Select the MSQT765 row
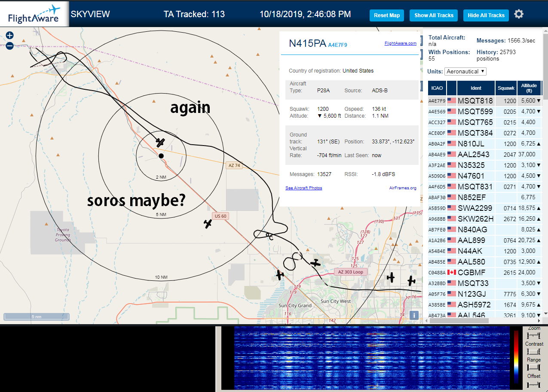 [485, 122]
